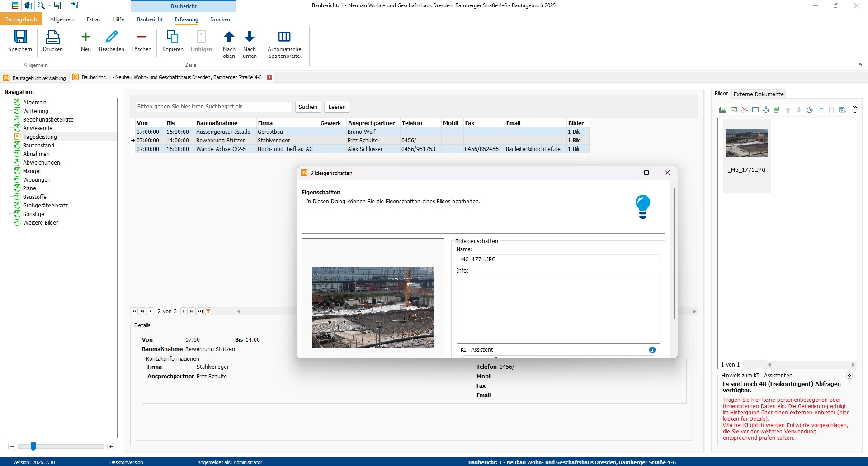Image resolution: width=868 pixels, height=466 pixels.
Task: Click the Neu plus icon in ribbon
Action: 86,37
